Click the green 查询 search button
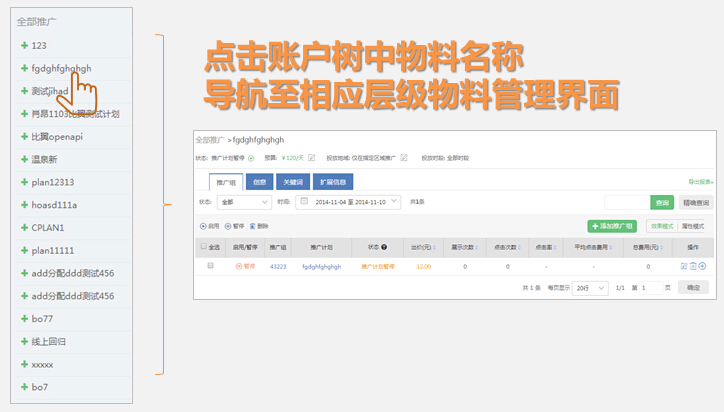 [x=661, y=202]
